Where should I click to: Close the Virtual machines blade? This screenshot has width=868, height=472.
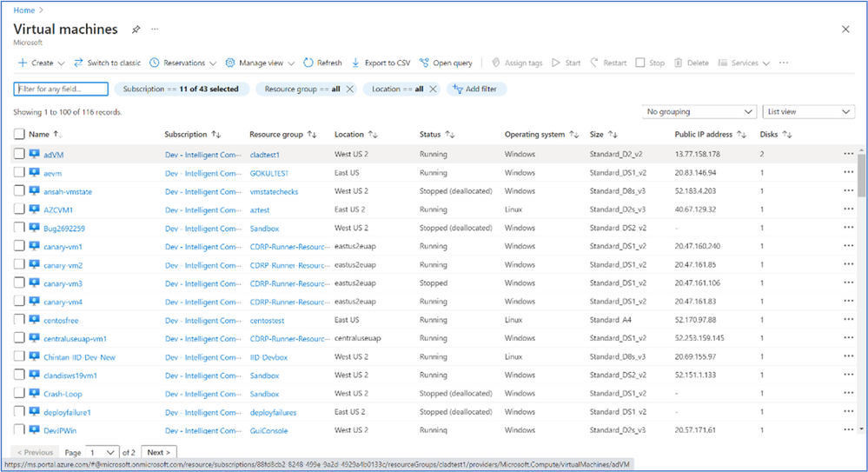point(845,30)
